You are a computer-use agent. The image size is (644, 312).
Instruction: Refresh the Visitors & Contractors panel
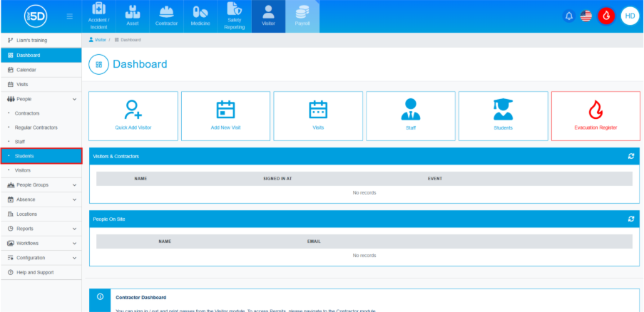[630, 156]
